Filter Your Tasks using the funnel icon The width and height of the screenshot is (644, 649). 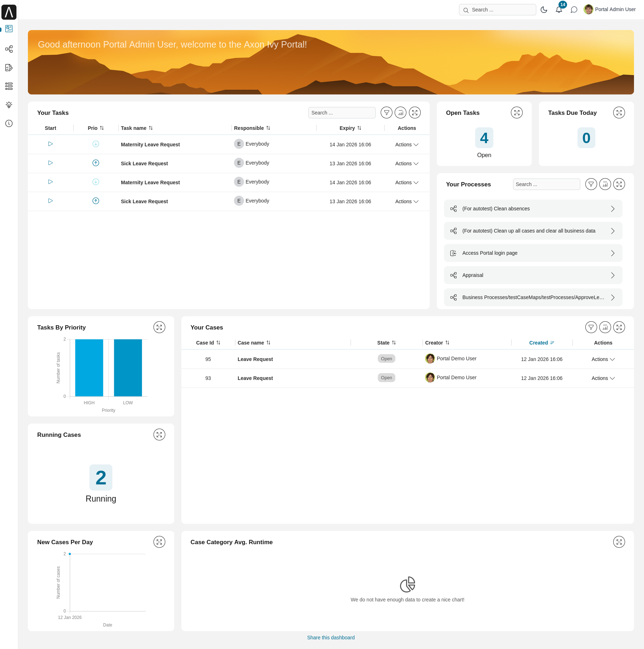[x=386, y=112]
